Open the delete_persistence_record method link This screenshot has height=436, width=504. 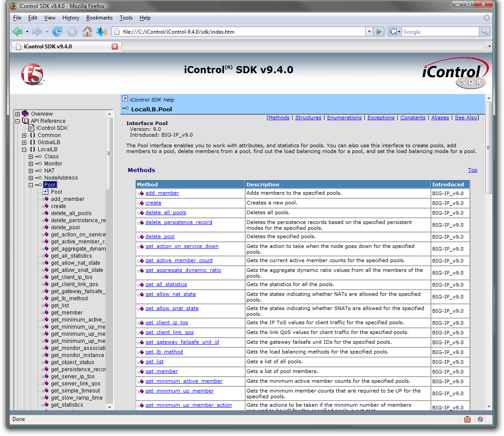tap(179, 222)
